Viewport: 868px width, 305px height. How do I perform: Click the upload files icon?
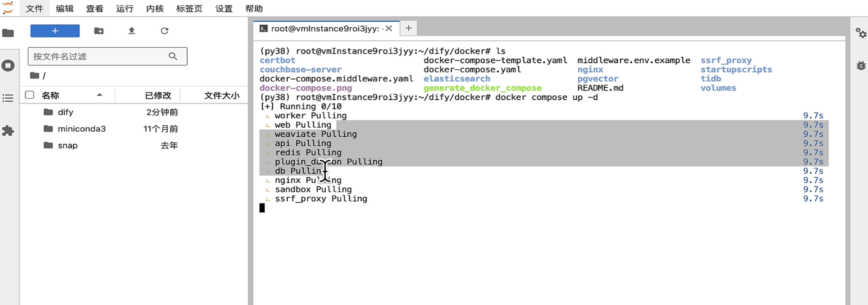131,31
